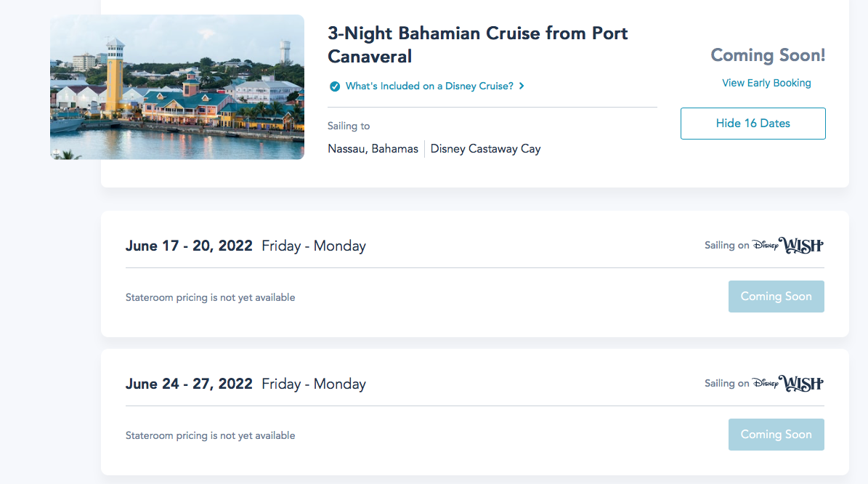Image resolution: width=868 pixels, height=484 pixels.
Task: Click stateroom pricing note for June 24
Action: (x=210, y=435)
